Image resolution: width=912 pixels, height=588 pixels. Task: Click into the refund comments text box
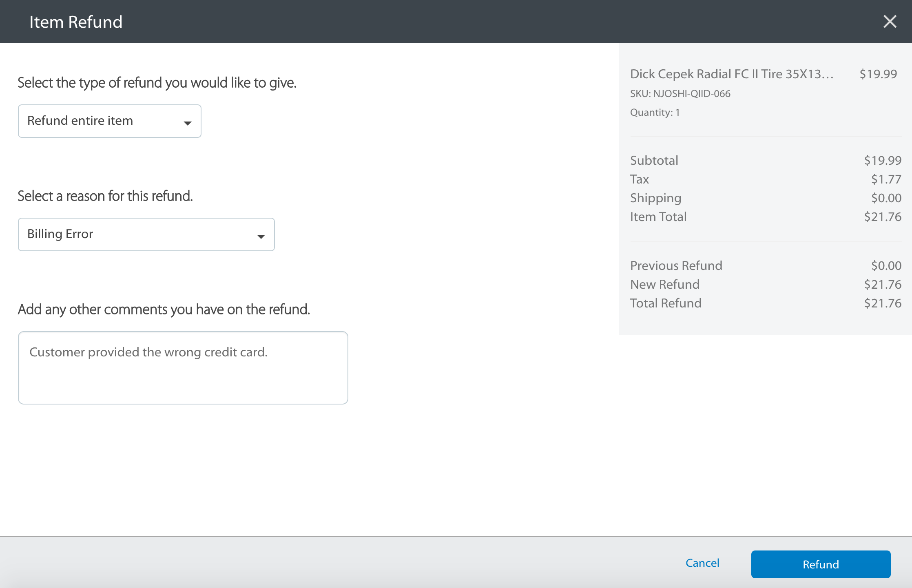tap(183, 367)
